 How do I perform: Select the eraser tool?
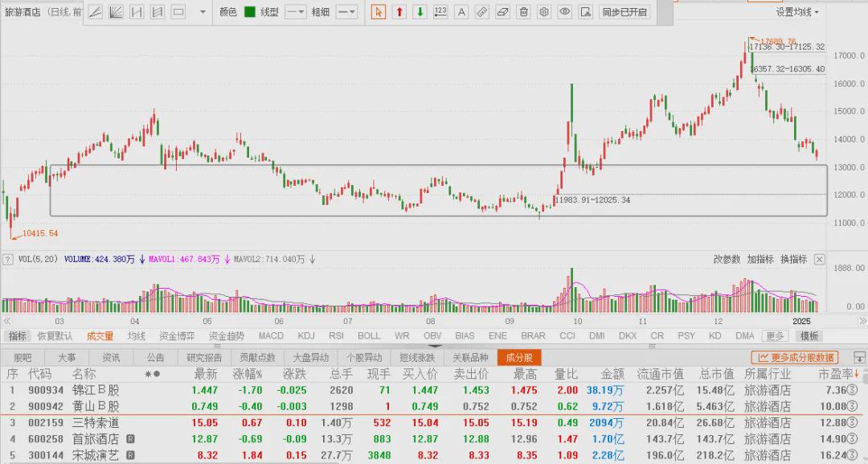click(x=502, y=11)
